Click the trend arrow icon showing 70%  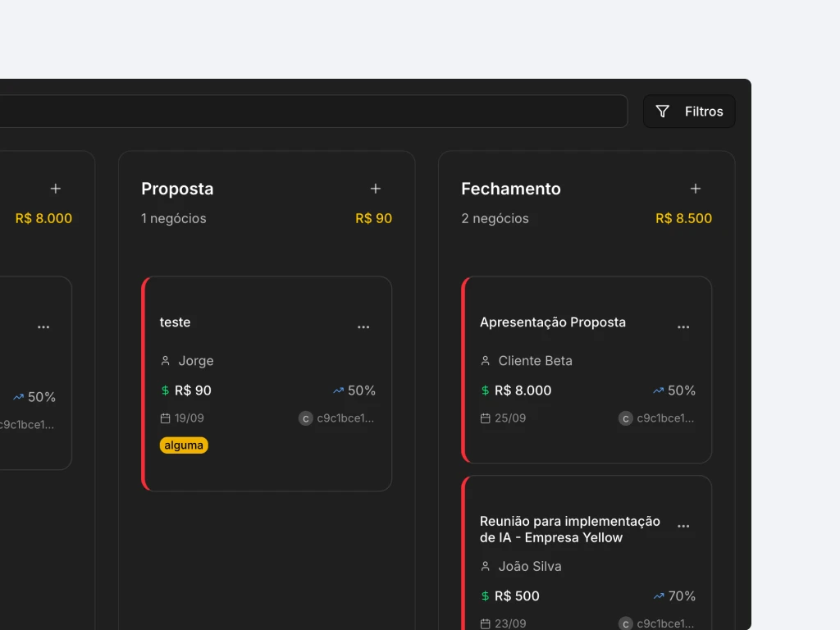[x=659, y=596]
